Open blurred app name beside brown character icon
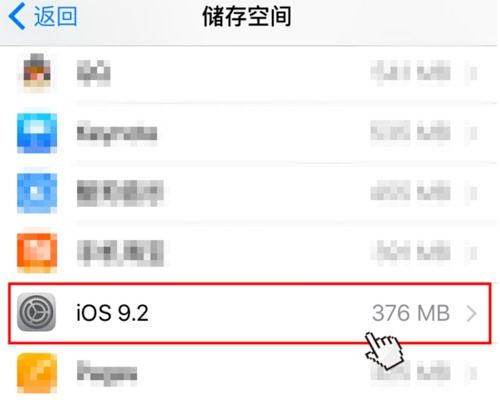 (x=94, y=73)
